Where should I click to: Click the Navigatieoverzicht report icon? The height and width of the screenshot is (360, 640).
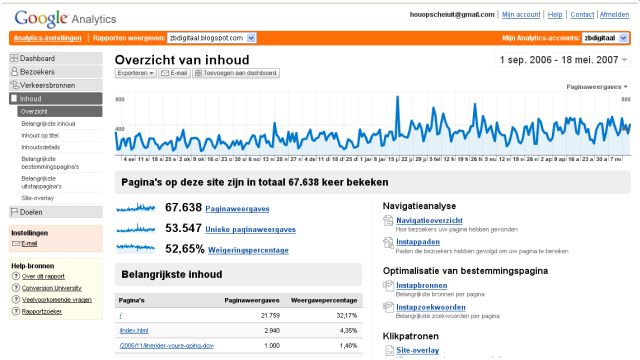point(388,221)
